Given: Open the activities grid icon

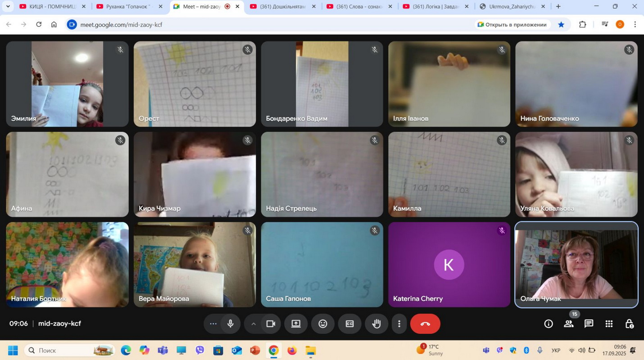Looking at the screenshot, I should point(609,324).
